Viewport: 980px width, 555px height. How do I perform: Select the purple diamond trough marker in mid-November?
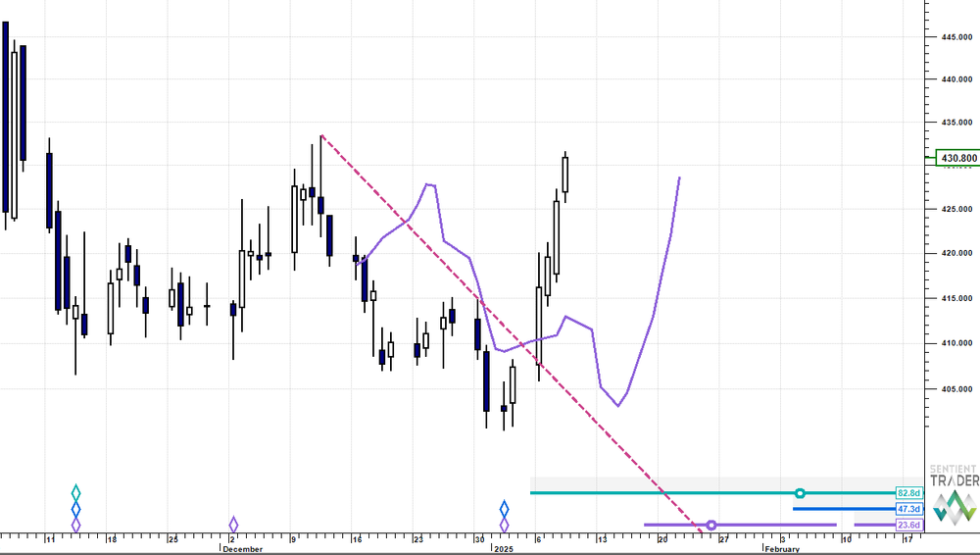[75, 525]
